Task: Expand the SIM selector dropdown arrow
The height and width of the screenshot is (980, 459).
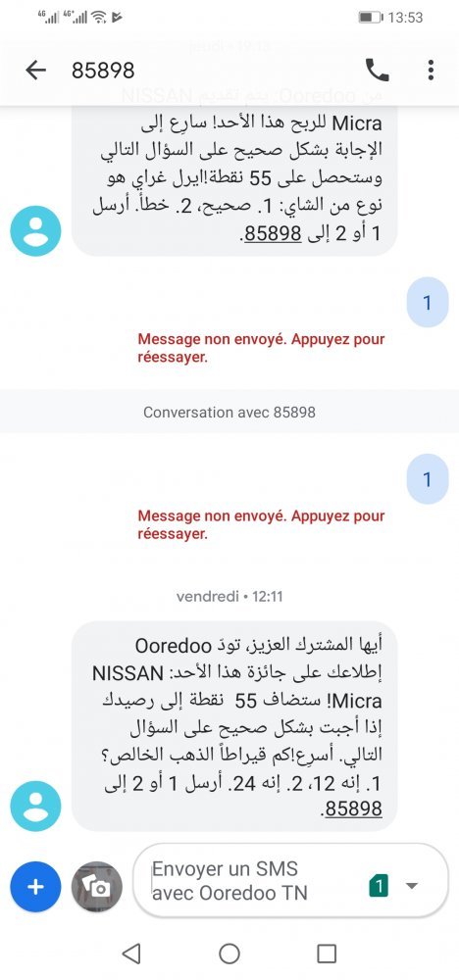Action: point(412,886)
